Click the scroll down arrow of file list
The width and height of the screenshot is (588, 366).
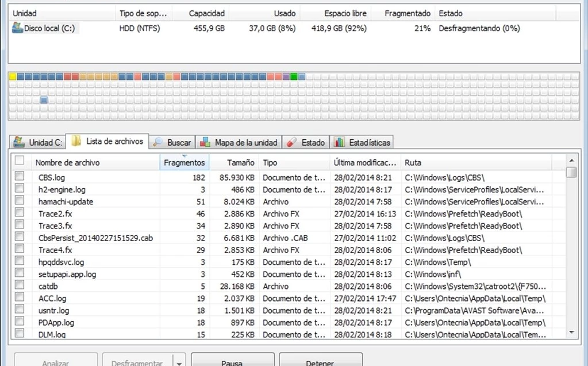point(571,332)
